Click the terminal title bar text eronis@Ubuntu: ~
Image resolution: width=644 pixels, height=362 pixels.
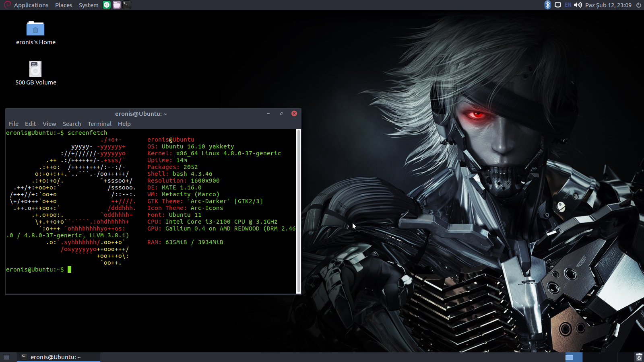pos(141,114)
